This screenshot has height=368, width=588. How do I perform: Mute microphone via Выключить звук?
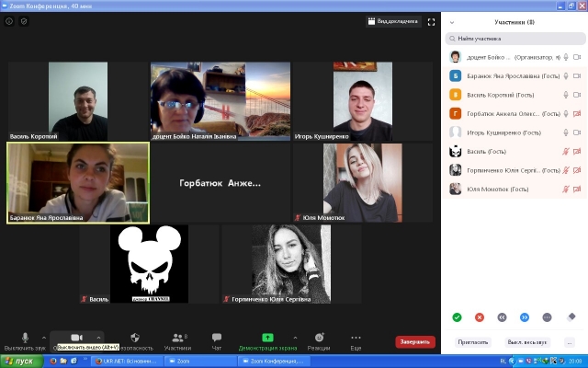click(x=25, y=341)
